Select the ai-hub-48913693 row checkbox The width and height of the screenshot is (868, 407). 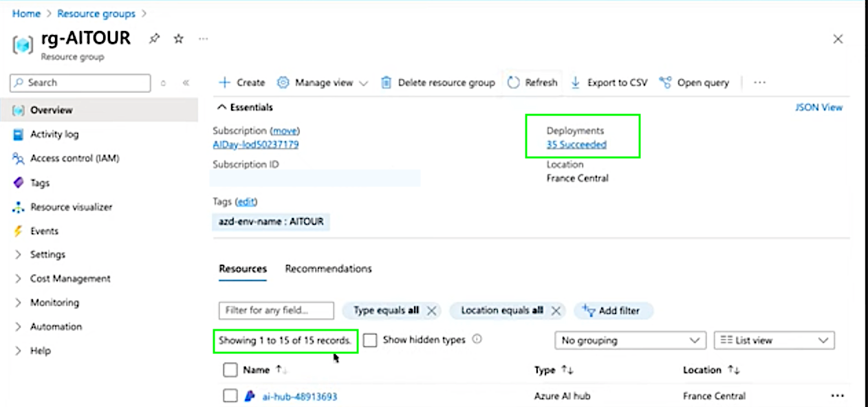tap(230, 396)
